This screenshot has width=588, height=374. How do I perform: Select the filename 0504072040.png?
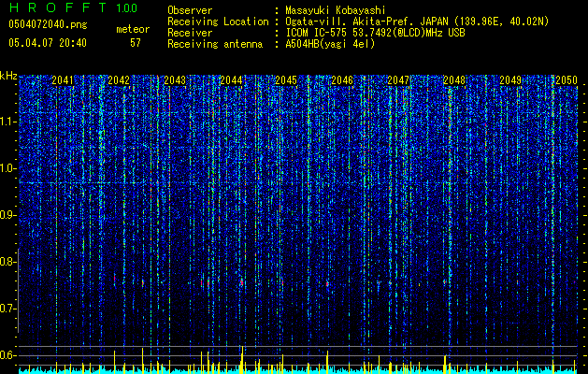[x=48, y=25]
